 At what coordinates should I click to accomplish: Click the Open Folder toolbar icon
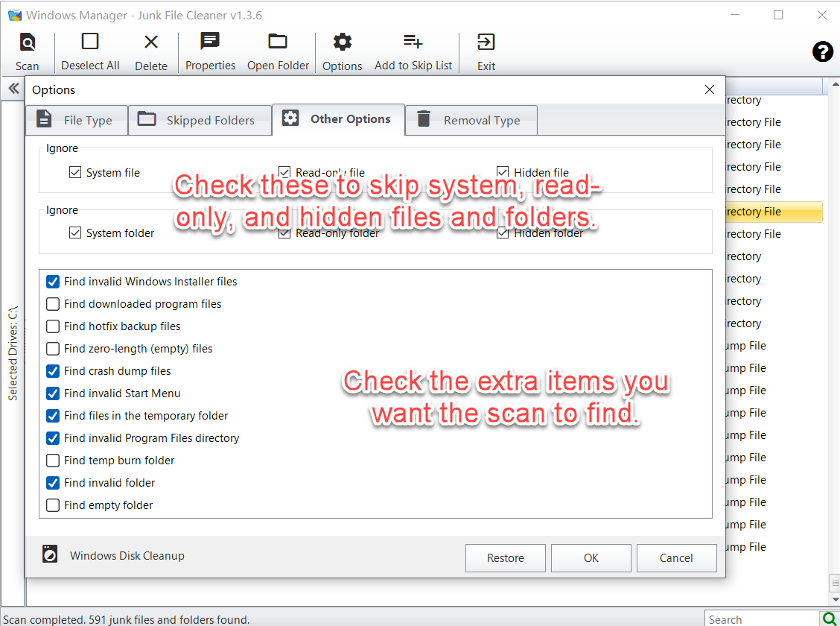point(278,41)
